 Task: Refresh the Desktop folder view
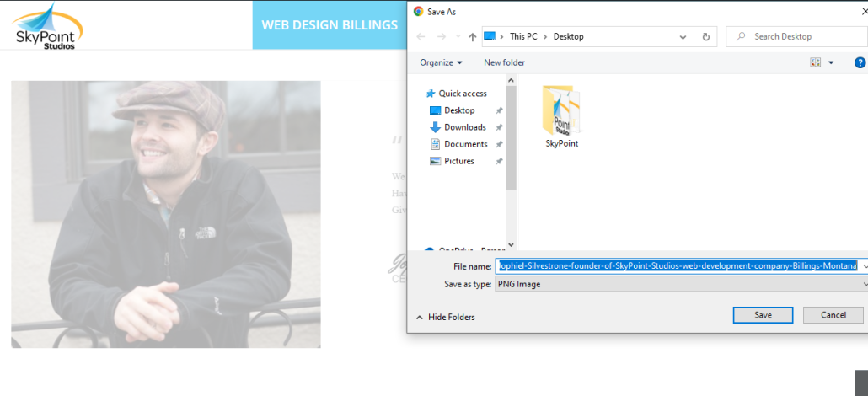(x=706, y=36)
